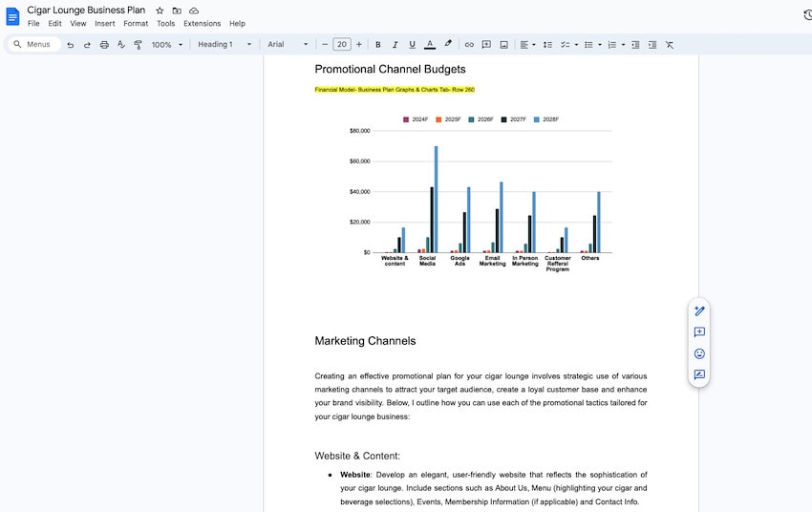
Task: Open the Edit menu
Action: click(54, 23)
